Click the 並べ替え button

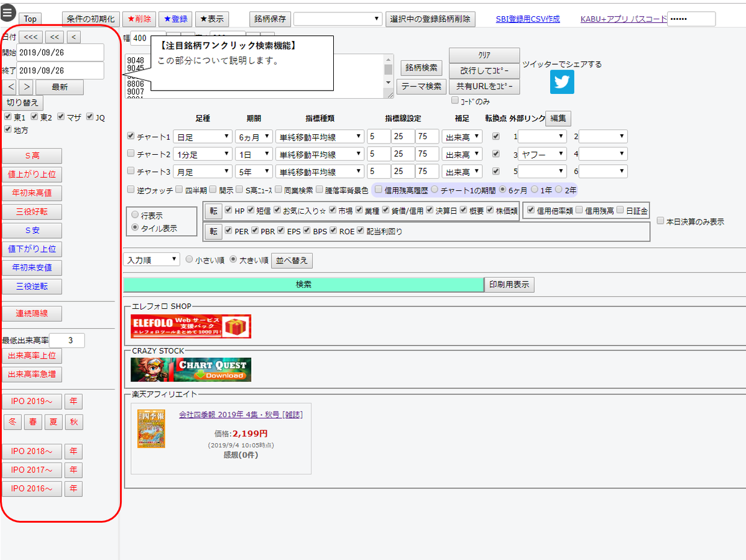tap(292, 260)
